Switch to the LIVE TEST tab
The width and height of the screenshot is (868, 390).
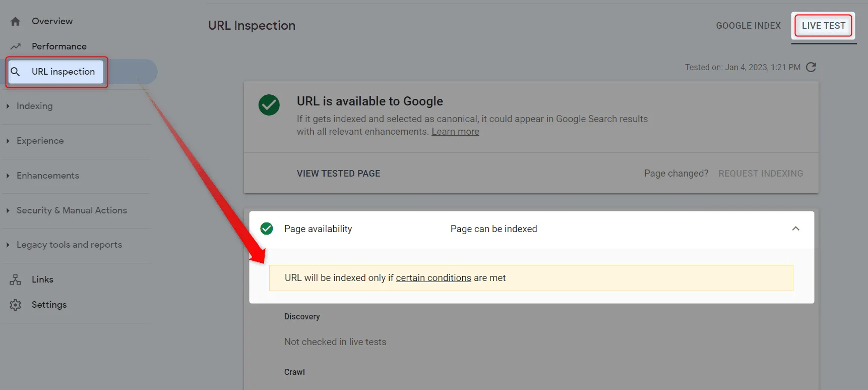[824, 26]
